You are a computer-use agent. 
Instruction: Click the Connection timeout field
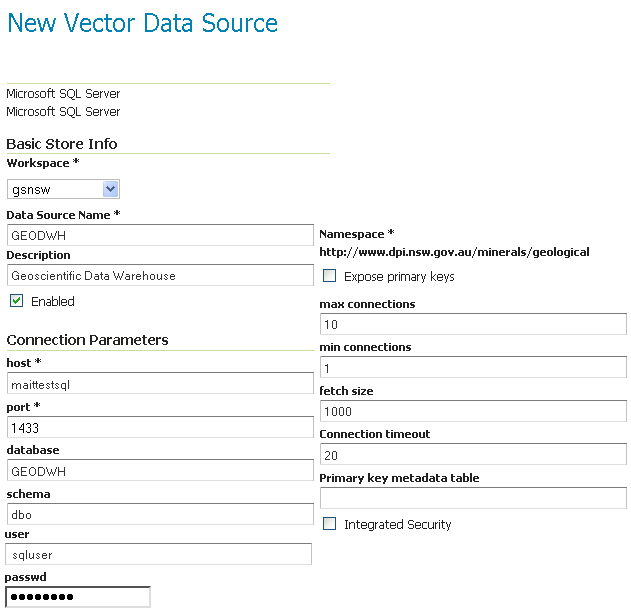click(473, 454)
